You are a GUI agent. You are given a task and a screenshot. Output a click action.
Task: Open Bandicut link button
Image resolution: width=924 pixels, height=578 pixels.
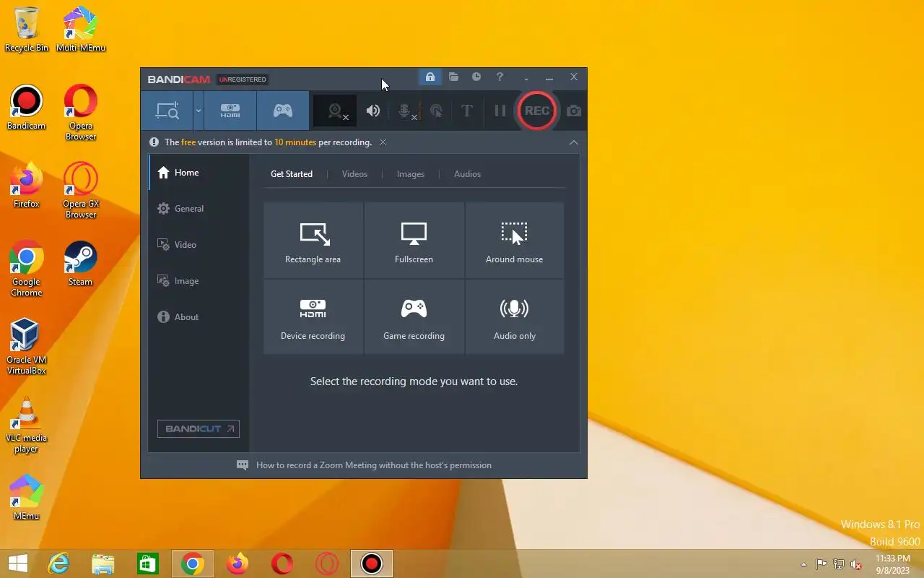point(199,428)
